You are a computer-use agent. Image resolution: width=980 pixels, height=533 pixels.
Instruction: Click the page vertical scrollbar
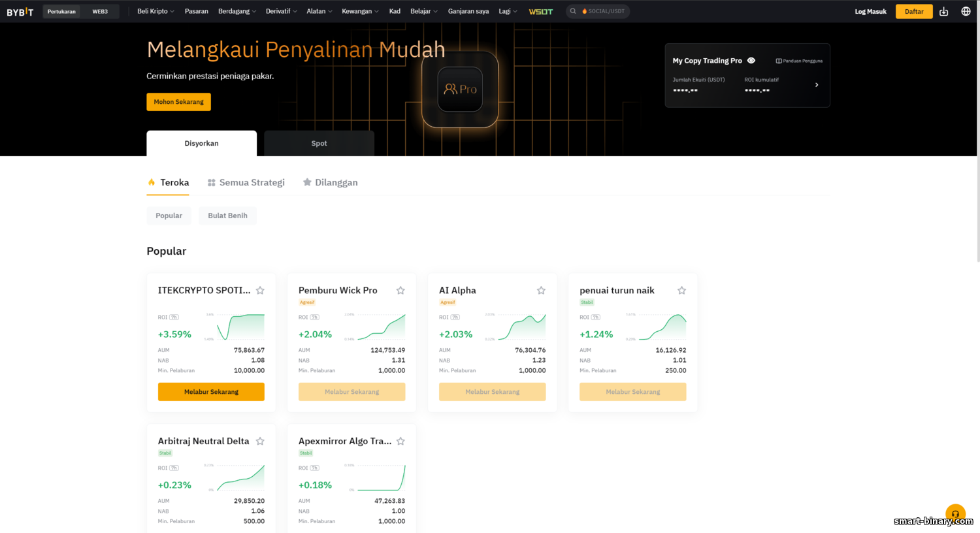click(978, 131)
